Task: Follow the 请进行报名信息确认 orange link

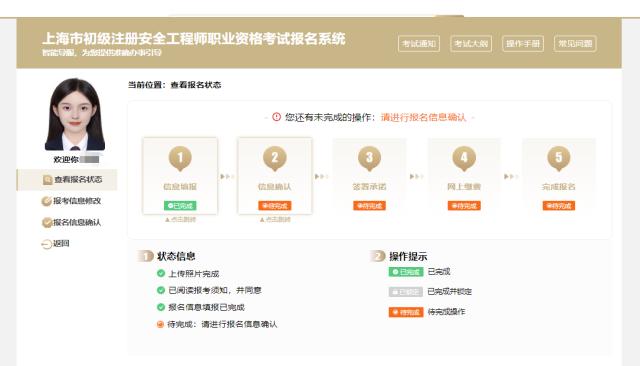Action: point(423,118)
